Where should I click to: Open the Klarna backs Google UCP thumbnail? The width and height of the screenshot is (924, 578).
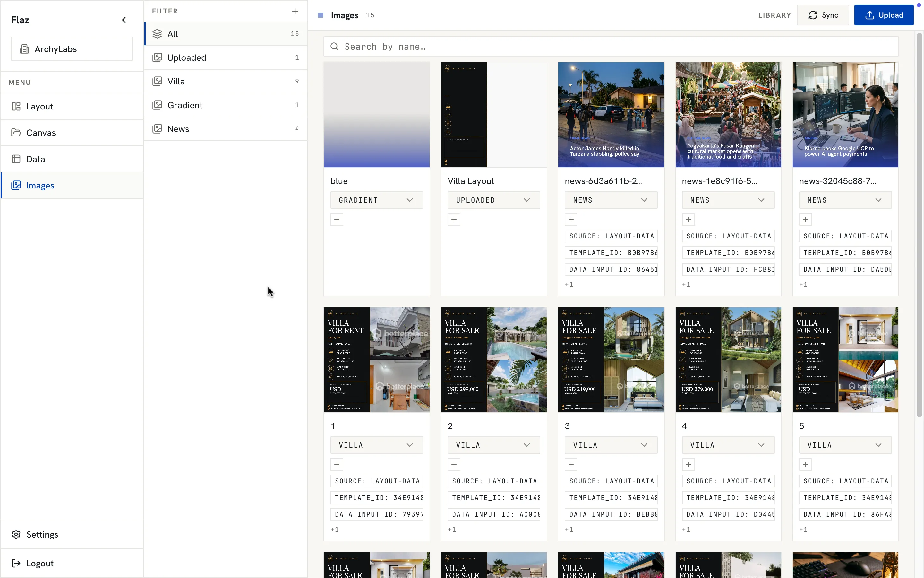point(845,115)
